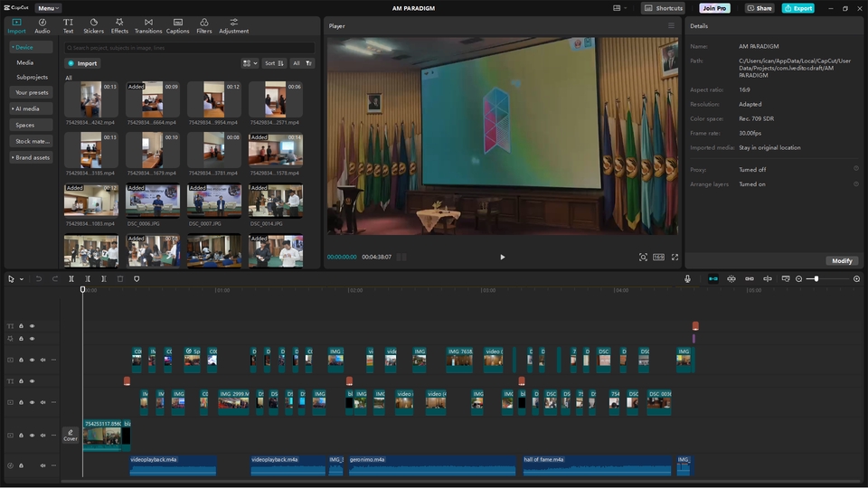
Task: Open the Captions tab
Action: [178, 26]
